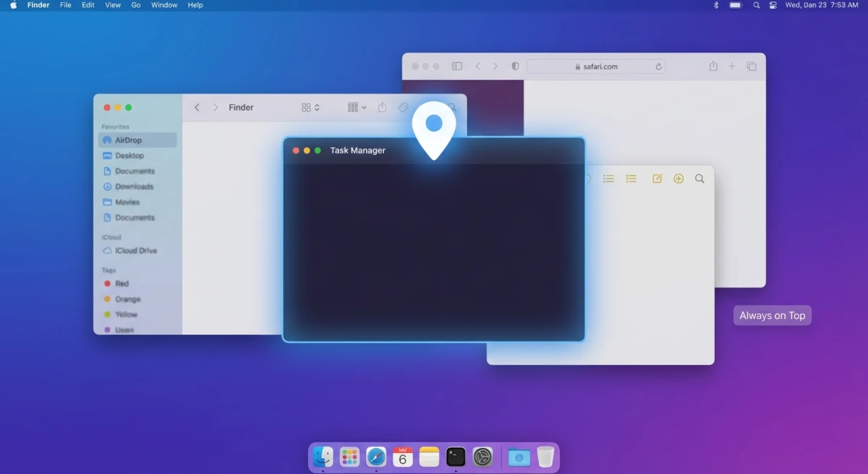
Task: Click the date and time in menu bar
Action: click(x=822, y=5)
